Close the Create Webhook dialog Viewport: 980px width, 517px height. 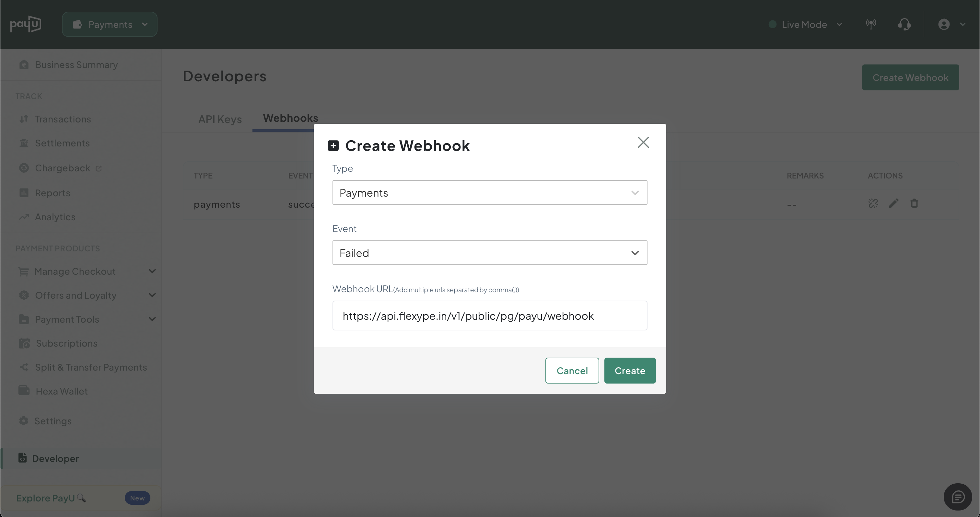click(x=643, y=143)
